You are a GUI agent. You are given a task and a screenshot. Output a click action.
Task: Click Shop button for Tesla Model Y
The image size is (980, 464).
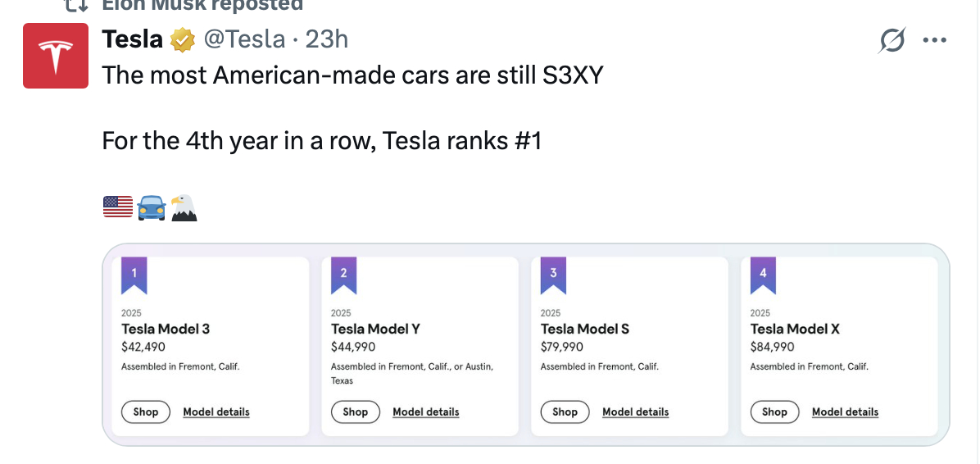pos(355,412)
